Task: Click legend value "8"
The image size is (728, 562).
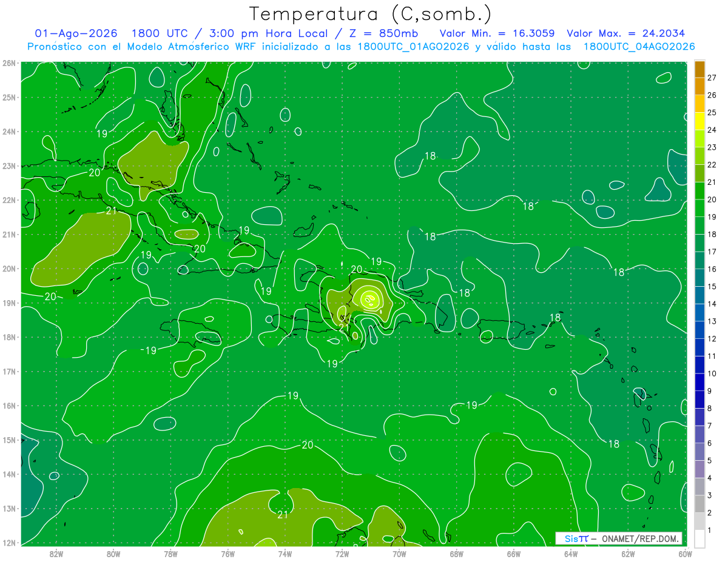Action: 710,408
